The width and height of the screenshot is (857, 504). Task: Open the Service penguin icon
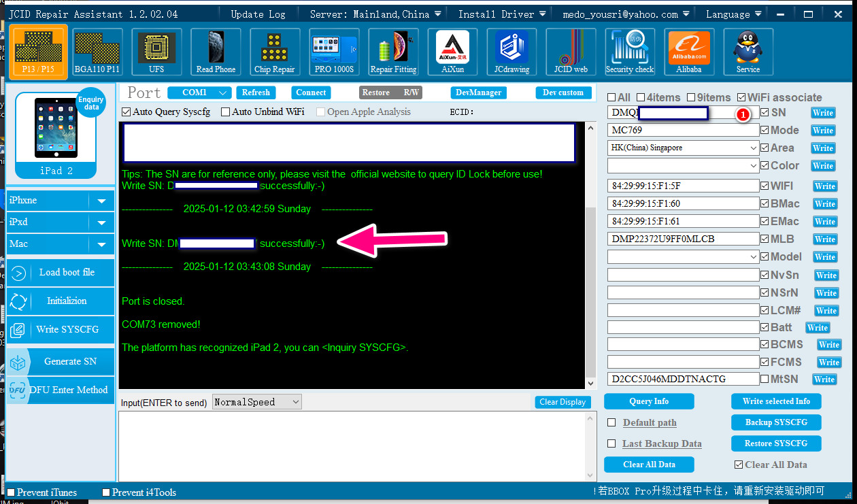(x=747, y=52)
